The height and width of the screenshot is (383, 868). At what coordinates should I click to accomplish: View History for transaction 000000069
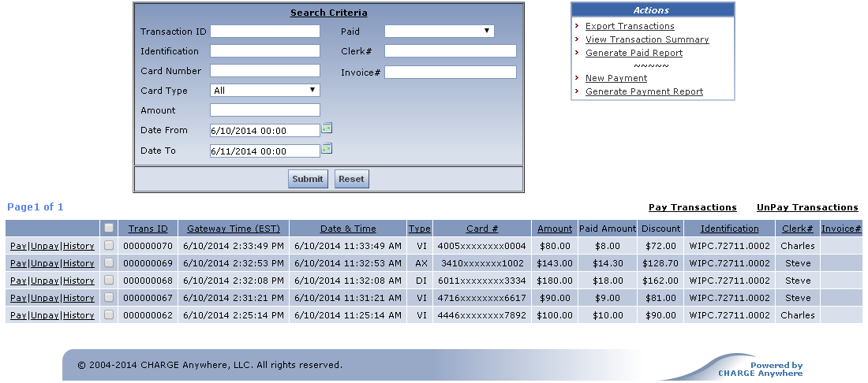click(x=79, y=263)
